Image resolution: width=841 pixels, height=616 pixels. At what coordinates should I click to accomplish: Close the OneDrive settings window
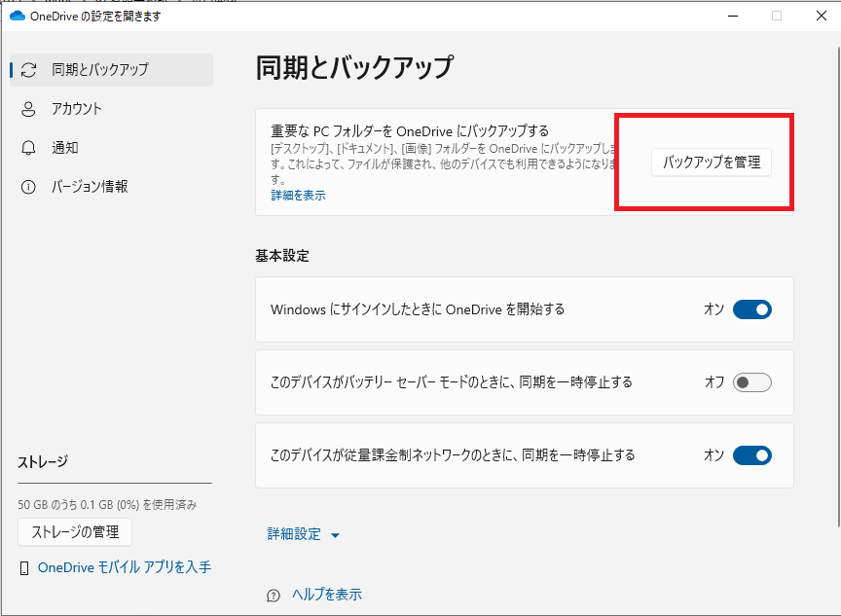pyautogui.click(x=822, y=17)
